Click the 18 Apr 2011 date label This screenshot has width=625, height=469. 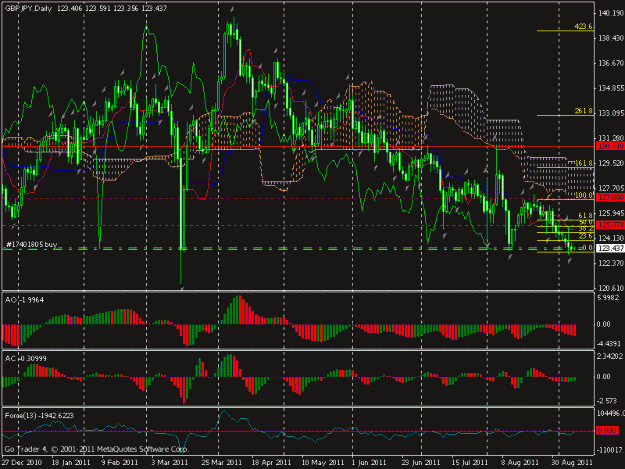[273, 463]
